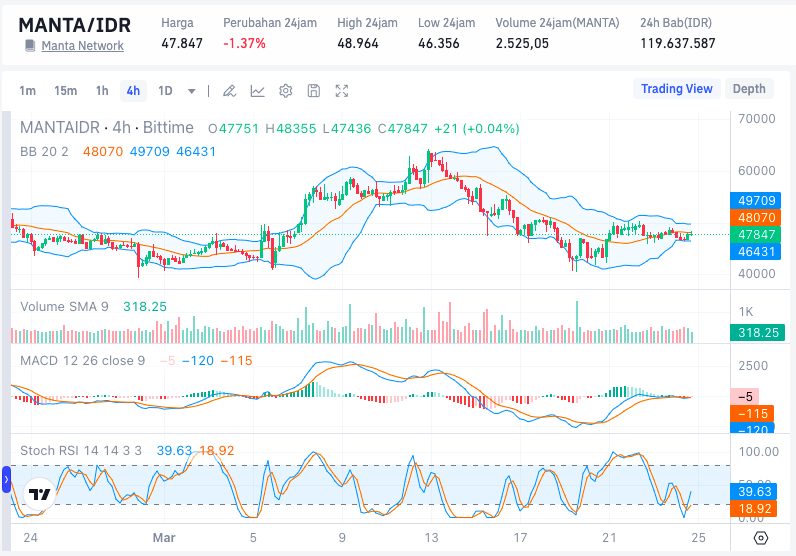Image resolution: width=796 pixels, height=556 pixels.
Task: Click the save chart floppy icon
Action: (x=314, y=91)
